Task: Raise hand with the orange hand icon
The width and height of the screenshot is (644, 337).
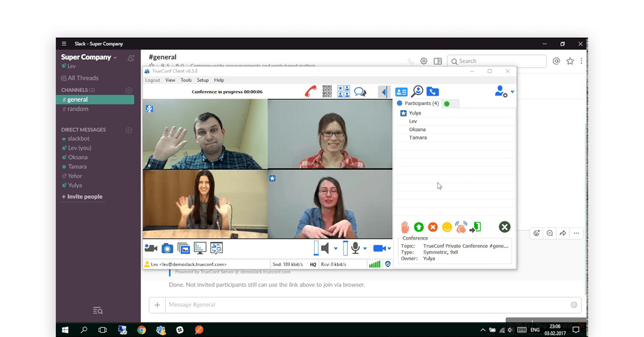Action: coord(405,227)
